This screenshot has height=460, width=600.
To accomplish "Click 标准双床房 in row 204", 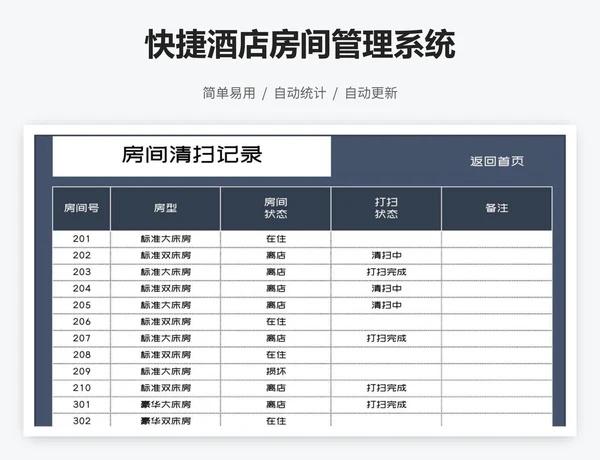I will click(165, 289).
